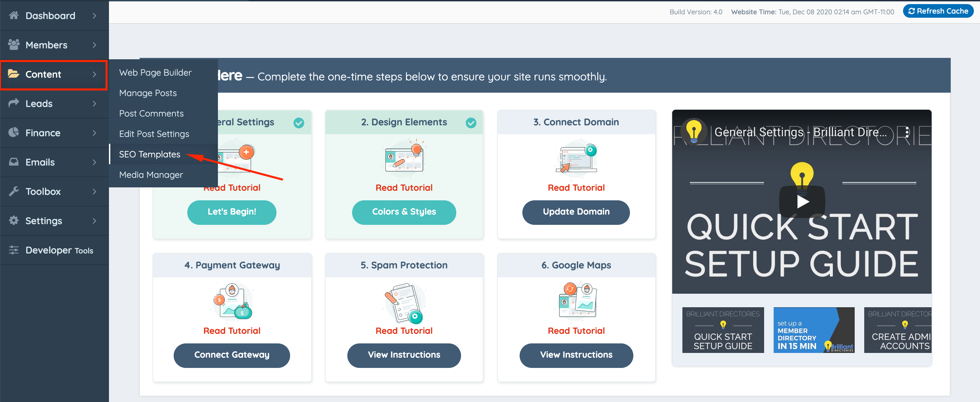Expand the Settings submenu chevron
This screenshot has width=980, height=402.
(x=94, y=221)
